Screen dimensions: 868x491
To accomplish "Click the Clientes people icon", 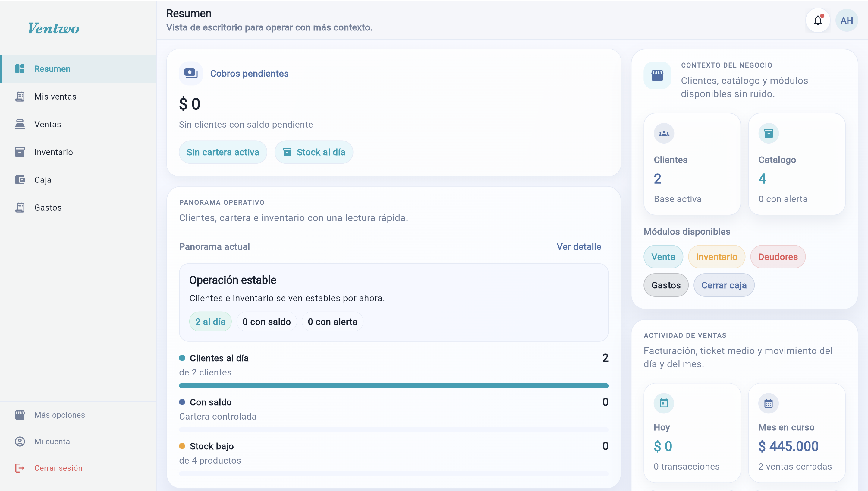I will pyautogui.click(x=664, y=134).
